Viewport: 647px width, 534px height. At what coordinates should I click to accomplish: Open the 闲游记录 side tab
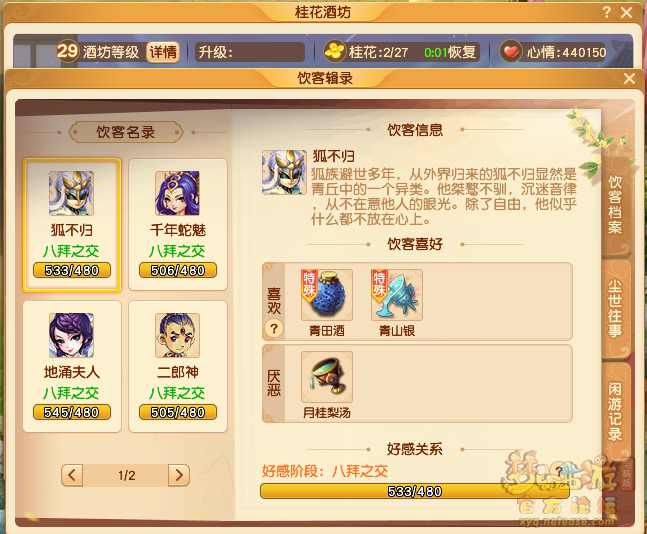tap(615, 411)
